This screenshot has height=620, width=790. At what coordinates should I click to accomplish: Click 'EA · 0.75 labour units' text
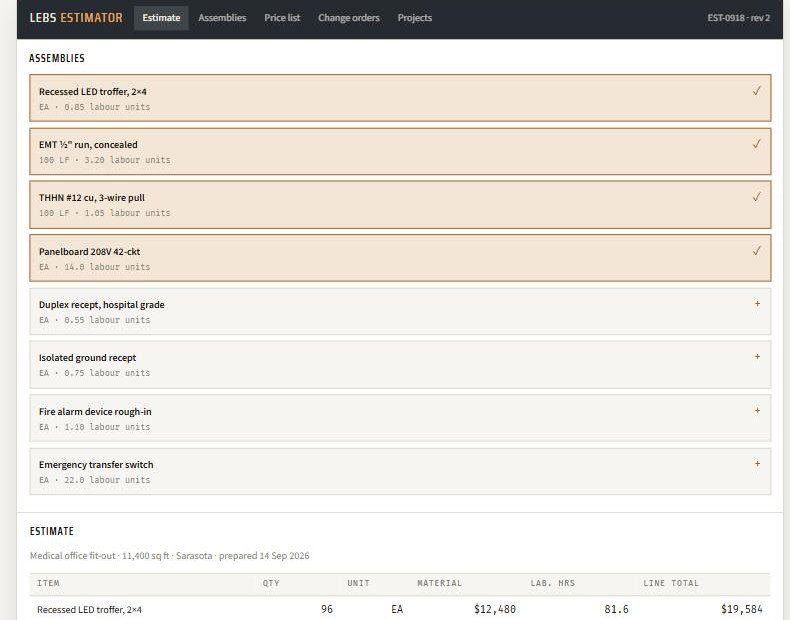(x=95, y=373)
